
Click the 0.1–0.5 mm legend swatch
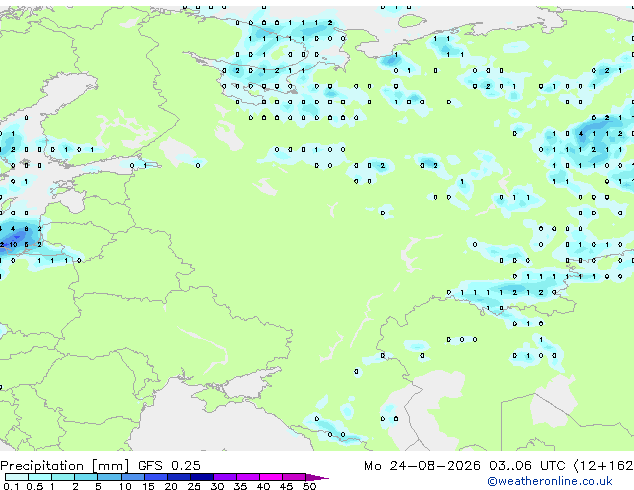click(17, 477)
